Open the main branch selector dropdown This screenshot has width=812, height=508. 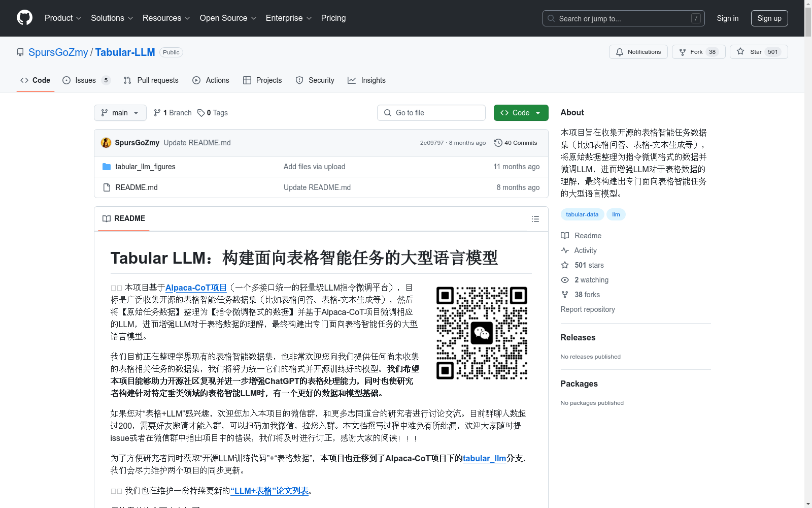point(120,113)
